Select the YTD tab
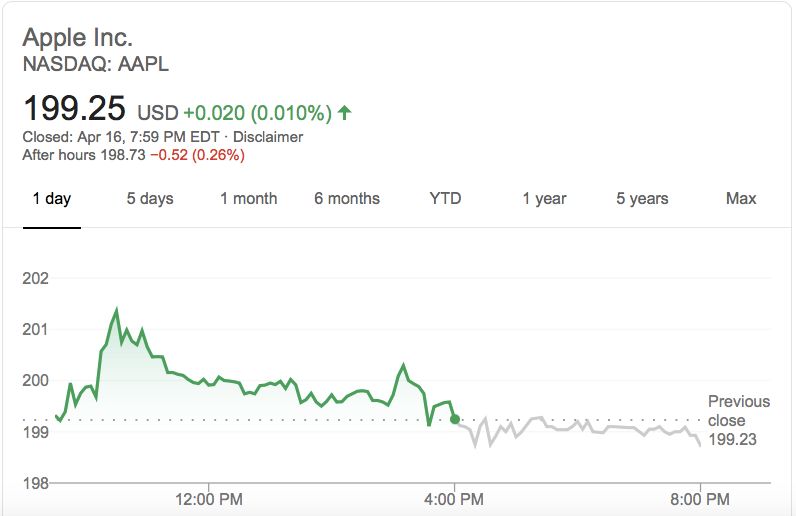Viewport: 796px width, 516px height. (x=445, y=198)
